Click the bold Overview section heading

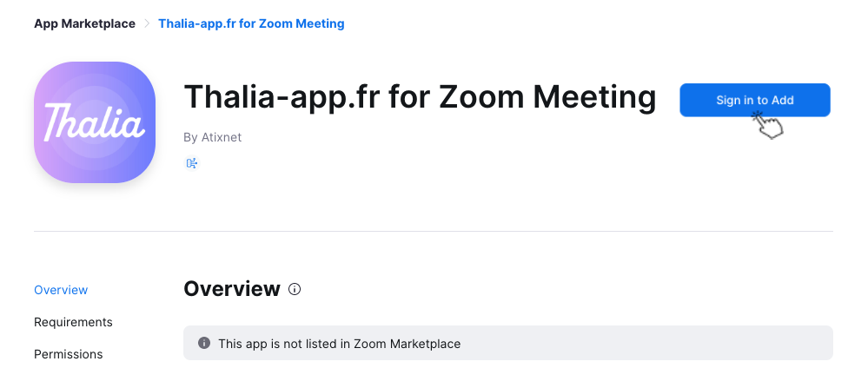tap(232, 289)
